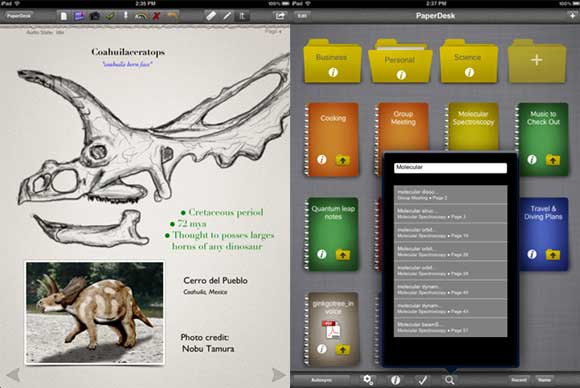Tap the microphone icon to record audio
580x388 pixels.
[126, 16]
